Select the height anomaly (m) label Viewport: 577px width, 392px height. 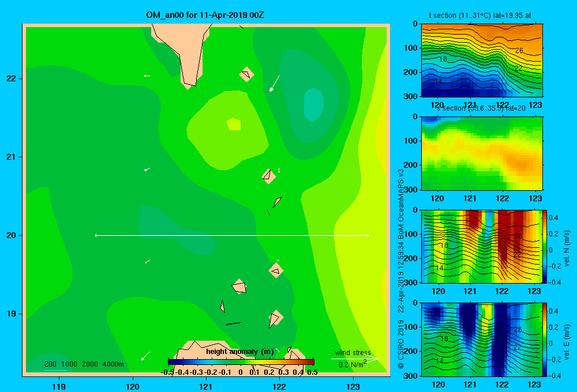pos(240,352)
